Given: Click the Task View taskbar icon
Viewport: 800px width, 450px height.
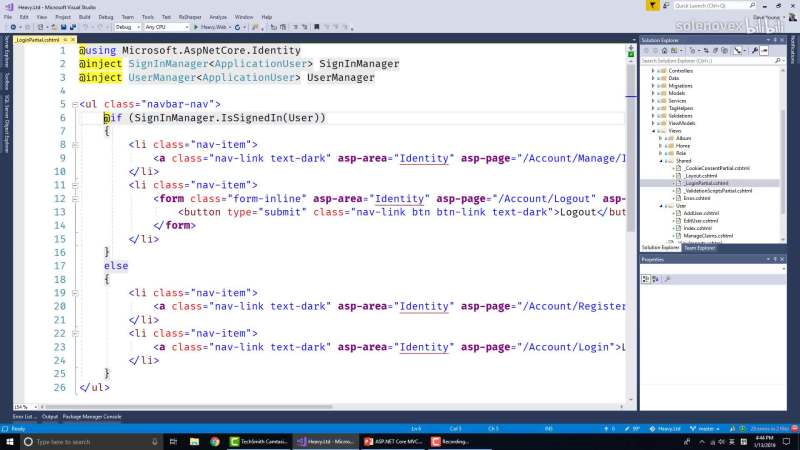Looking at the screenshot, I should (x=173, y=442).
